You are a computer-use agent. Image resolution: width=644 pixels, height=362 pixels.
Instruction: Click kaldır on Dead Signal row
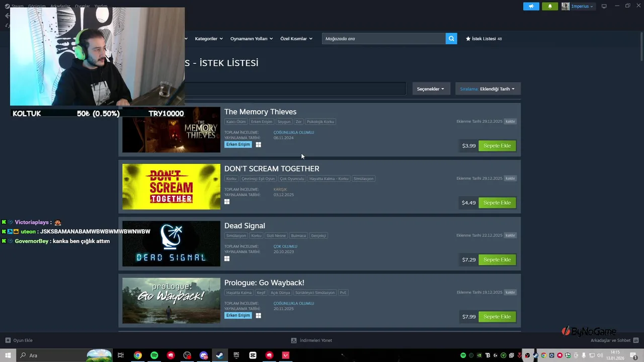[x=510, y=235]
